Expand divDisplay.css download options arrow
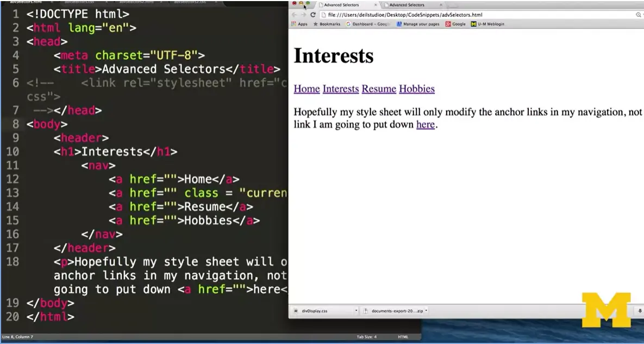This screenshot has width=644, height=344. (356, 311)
